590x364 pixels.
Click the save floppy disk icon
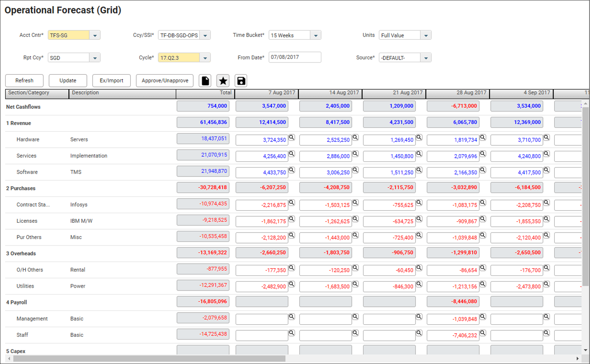click(241, 81)
